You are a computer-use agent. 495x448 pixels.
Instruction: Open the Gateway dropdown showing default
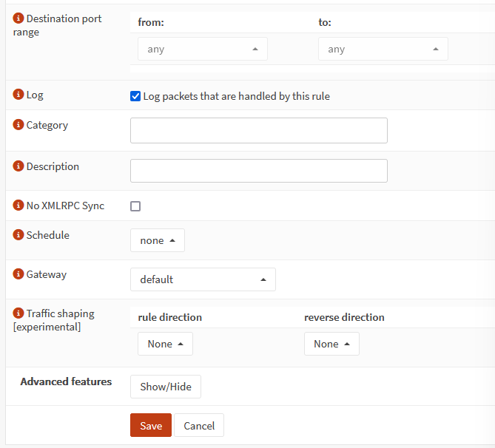coord(203,279)
